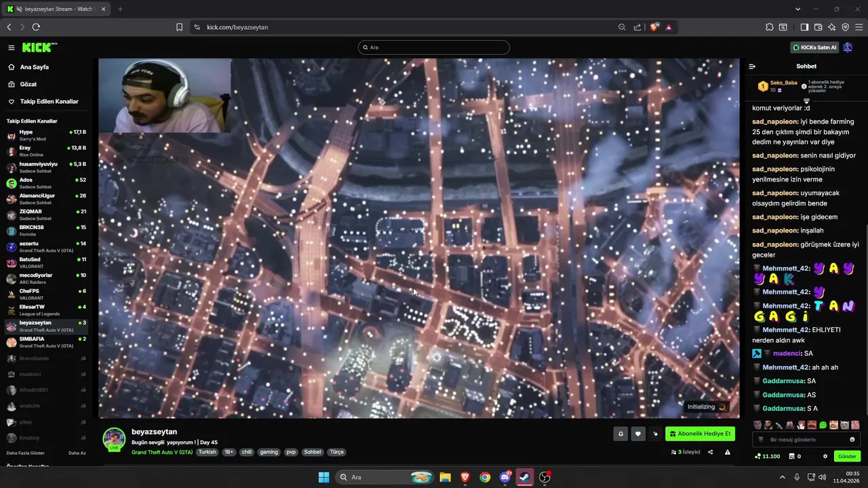868x488 pixels.
Task: Toggle Brave sidebar panel icon
Action: [804, 27]
